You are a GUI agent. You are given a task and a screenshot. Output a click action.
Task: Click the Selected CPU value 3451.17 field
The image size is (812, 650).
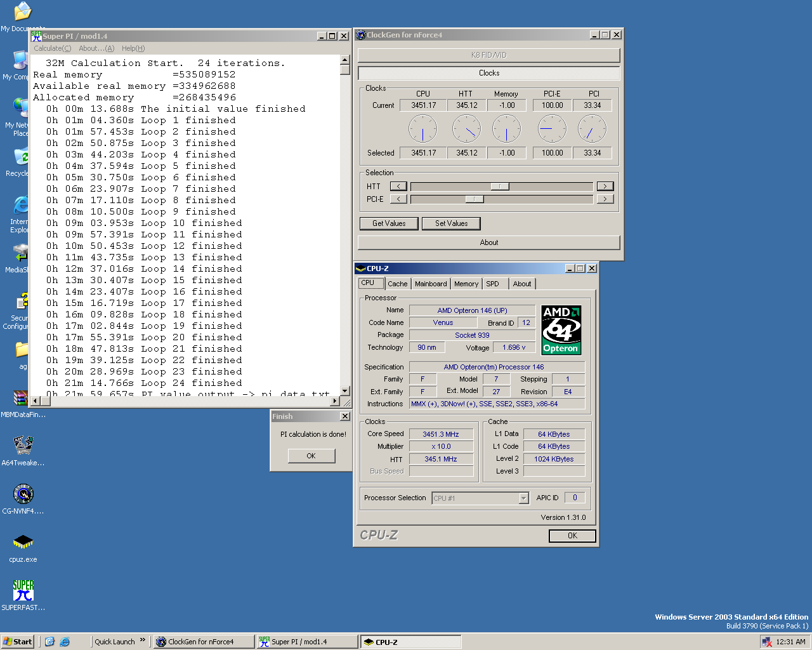[x=423, y=153]
